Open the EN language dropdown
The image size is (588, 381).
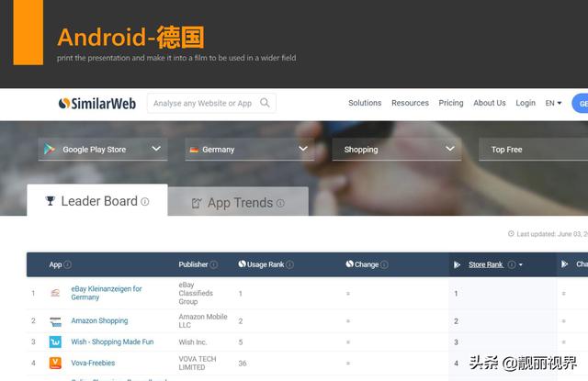[x=553, y=103]
